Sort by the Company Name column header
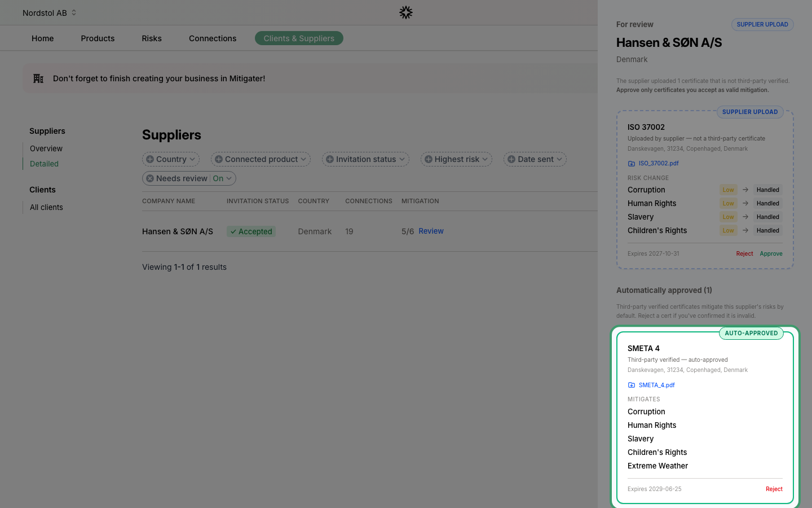This screenshot has height=508, width=812. coord(169,201)
